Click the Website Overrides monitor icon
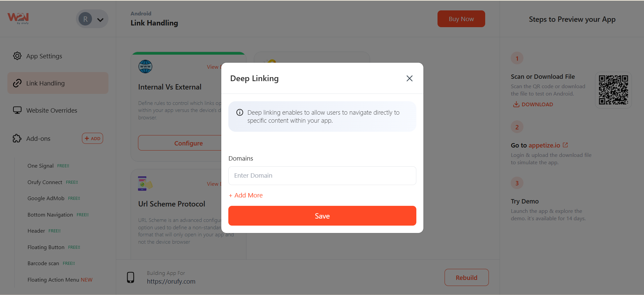Viewport: 644px width, 295px height. (17, 110)
